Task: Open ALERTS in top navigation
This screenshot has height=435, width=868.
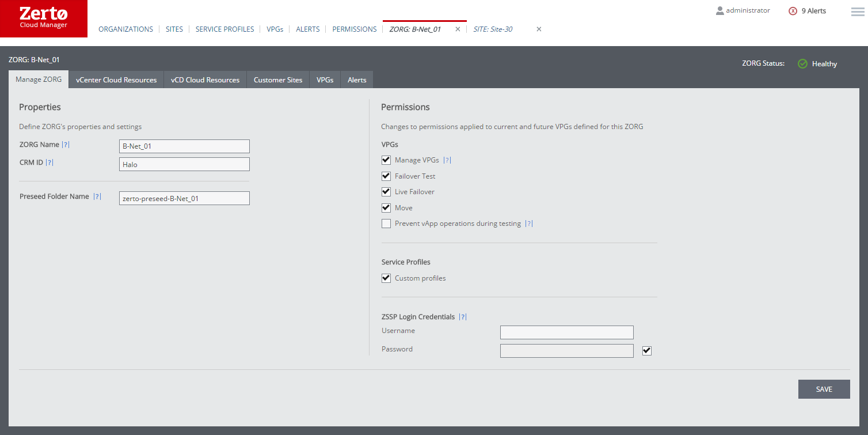Action: pyautogui.click(x=308, y=29)
